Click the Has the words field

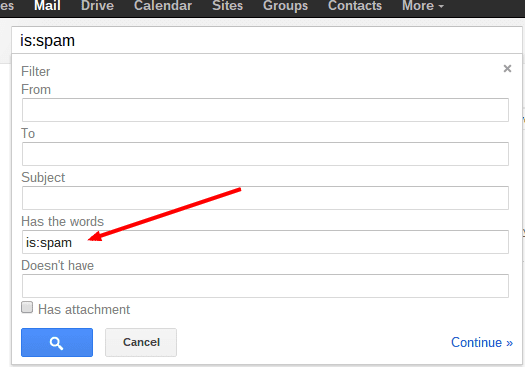[265, 242]
